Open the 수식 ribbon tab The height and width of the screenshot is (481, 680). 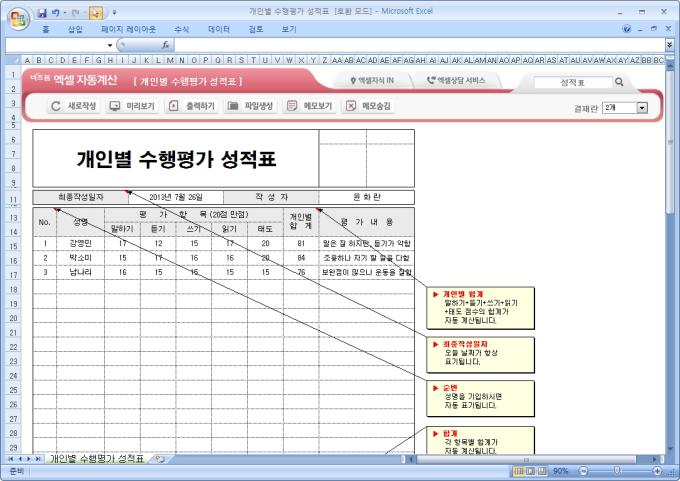coord(181,30)
